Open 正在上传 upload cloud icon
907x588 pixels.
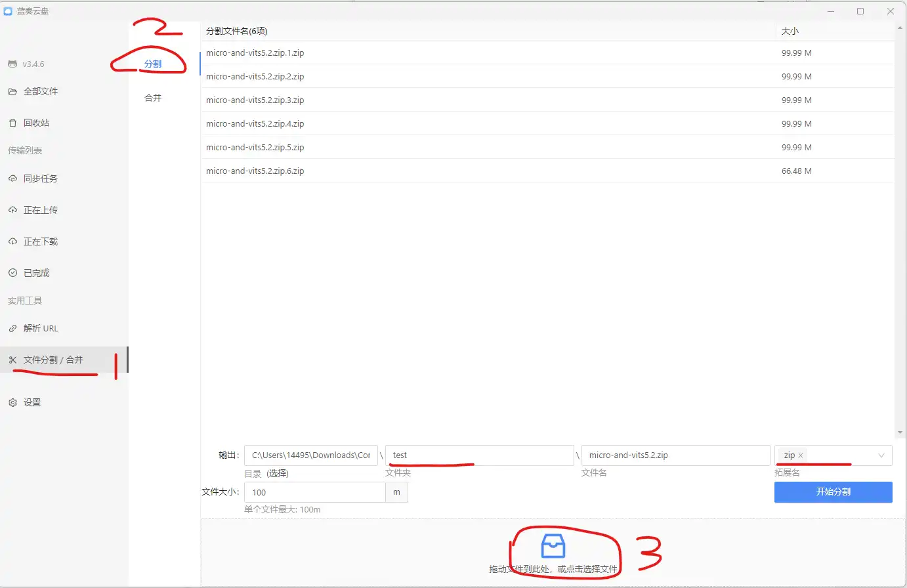click(x=12, y=210)
